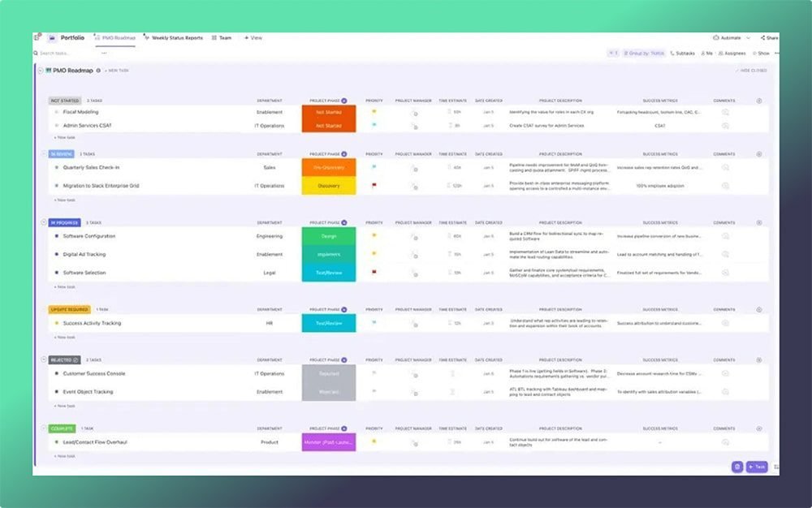Image resolution: width=812 pixels, height=508 pixels.
Task: Click the purple Task button at bottom right
Action: [x=757, y=467]
